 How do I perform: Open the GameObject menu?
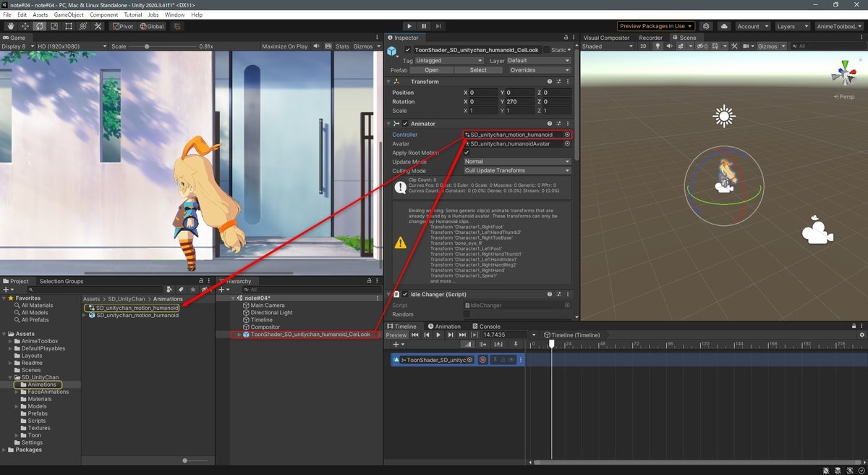click(x=69, y=14)
